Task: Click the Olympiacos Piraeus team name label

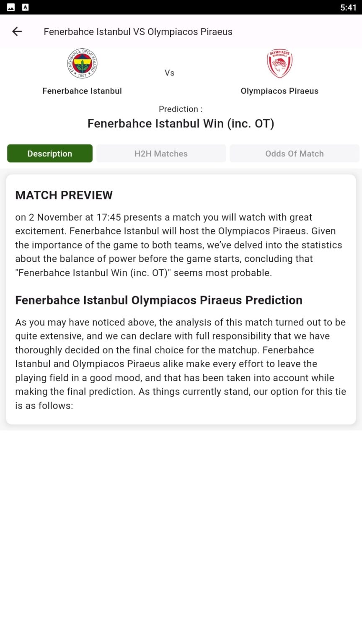Action: click(x=279, y=91)
